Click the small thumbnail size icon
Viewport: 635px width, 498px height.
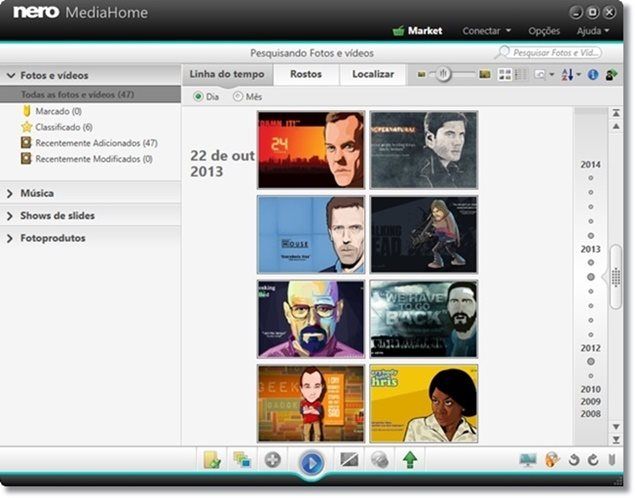point(422,75)
